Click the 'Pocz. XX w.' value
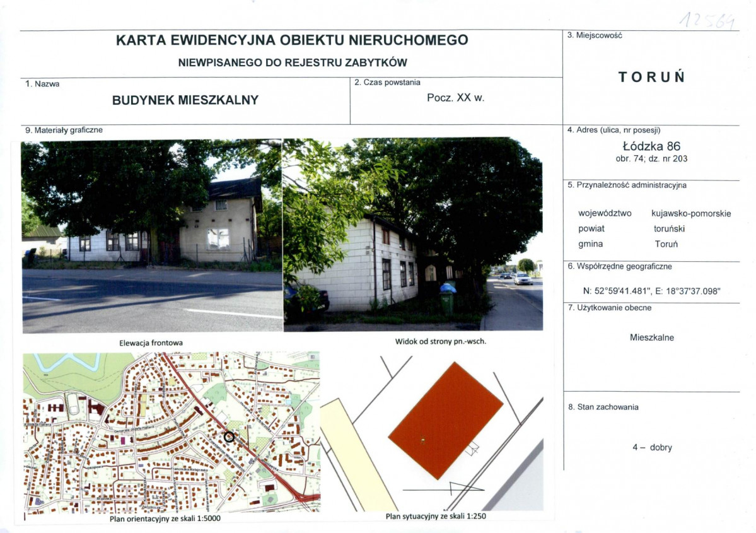This screenshot has width=756, height=533. tap(456, 98)
